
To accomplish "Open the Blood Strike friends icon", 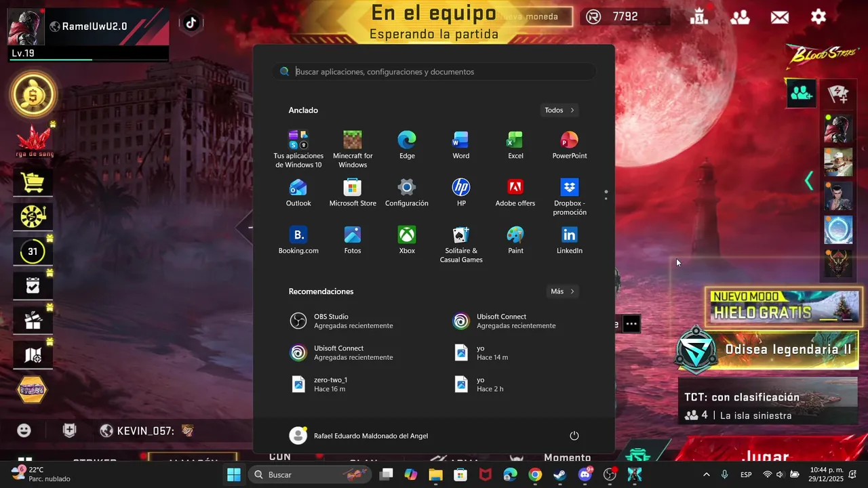I will (740, 17).
